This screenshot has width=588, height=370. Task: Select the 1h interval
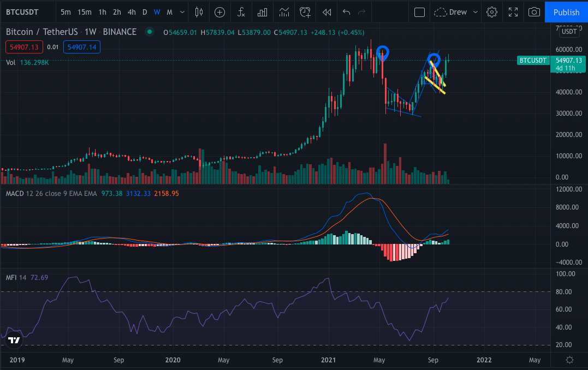coord(103,12)
